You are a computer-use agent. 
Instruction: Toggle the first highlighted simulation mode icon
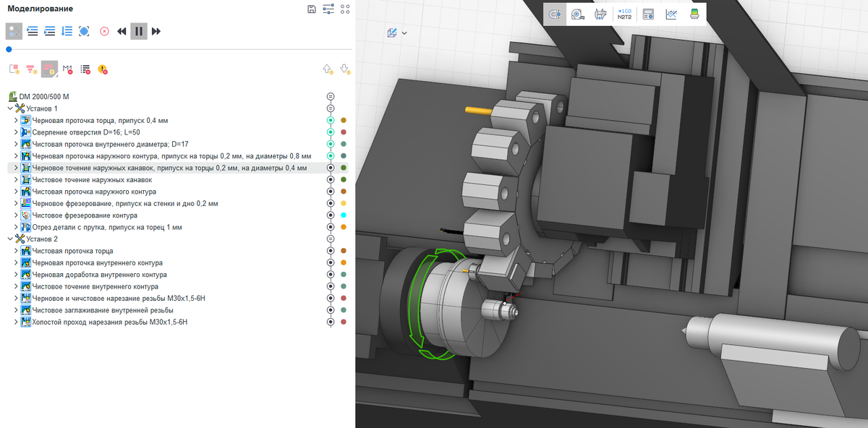tap(14, 31)
